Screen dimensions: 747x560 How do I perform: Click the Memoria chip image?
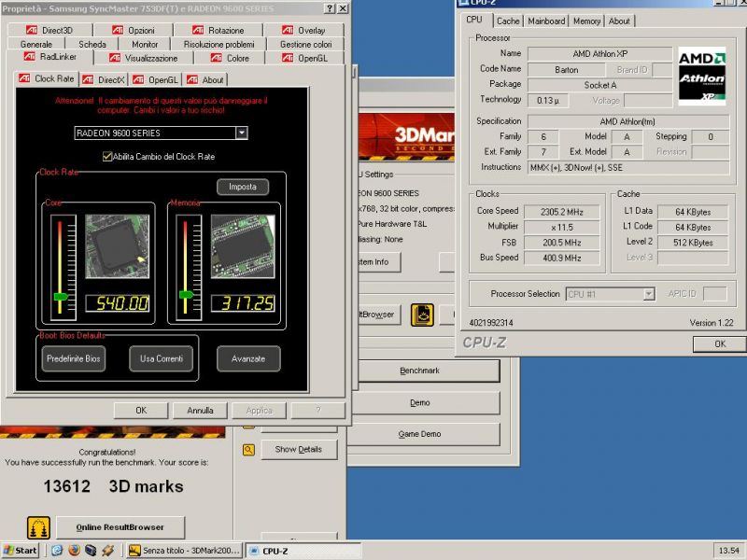243,246
